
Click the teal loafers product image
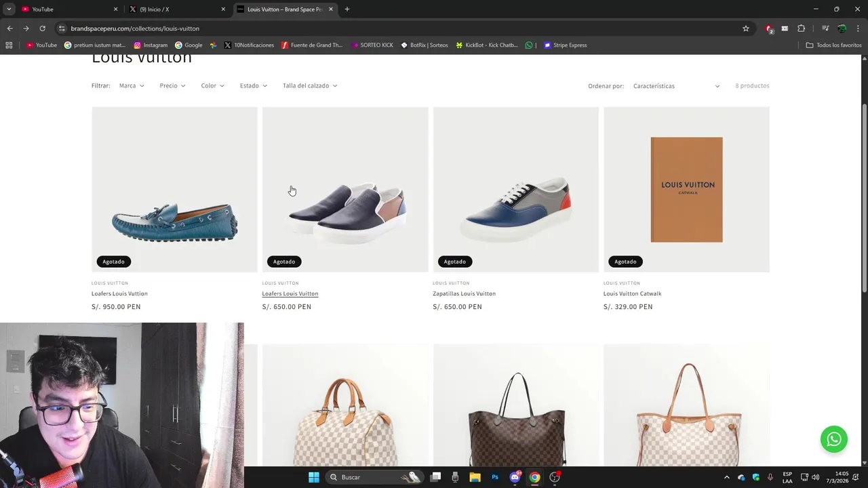click(174, 190)
